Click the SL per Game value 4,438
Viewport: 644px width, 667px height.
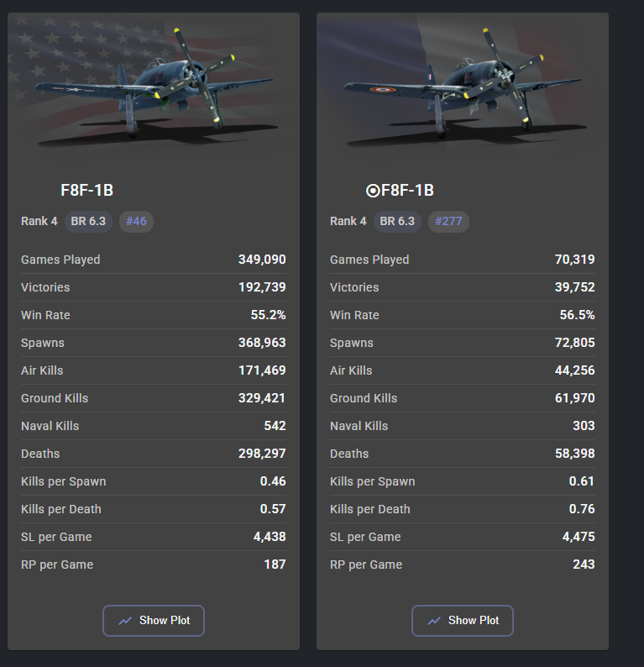point(269,537)
